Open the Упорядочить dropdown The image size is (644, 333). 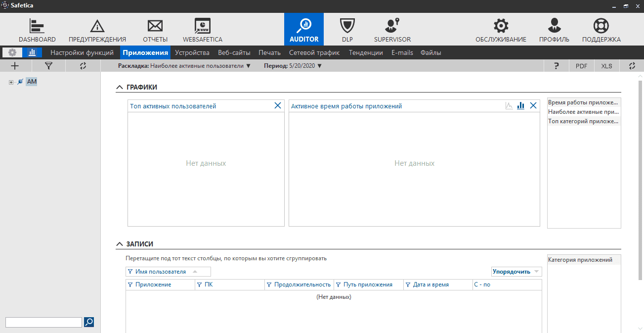pos(516,272)
